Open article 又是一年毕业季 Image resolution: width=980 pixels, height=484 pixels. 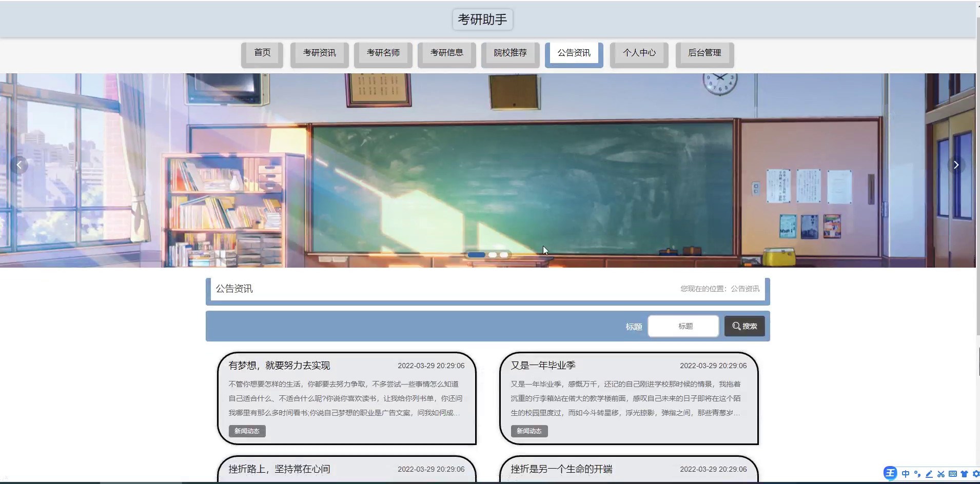543,366
